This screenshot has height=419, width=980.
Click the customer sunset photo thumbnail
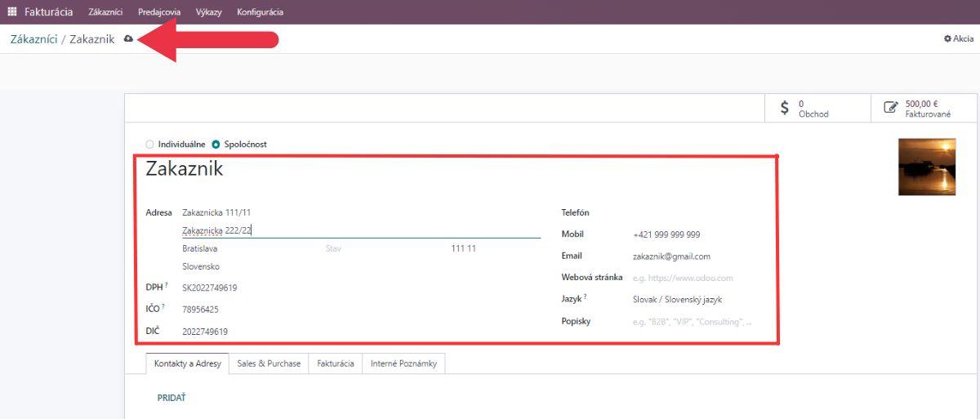pyautogui.click(x=926, y=167)
